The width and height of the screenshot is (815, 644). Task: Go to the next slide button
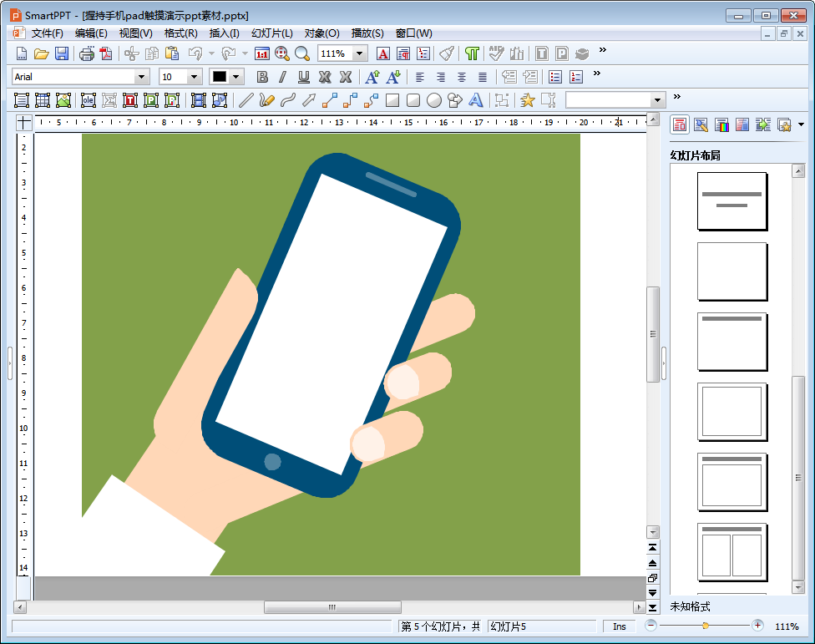(x=653, y=592)
